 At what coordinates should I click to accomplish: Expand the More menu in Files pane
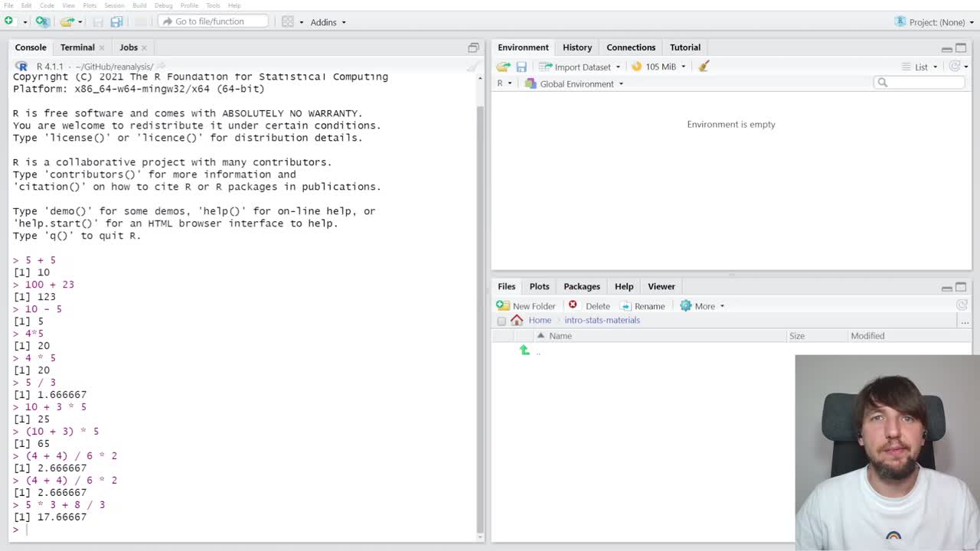tap(703, 305)
